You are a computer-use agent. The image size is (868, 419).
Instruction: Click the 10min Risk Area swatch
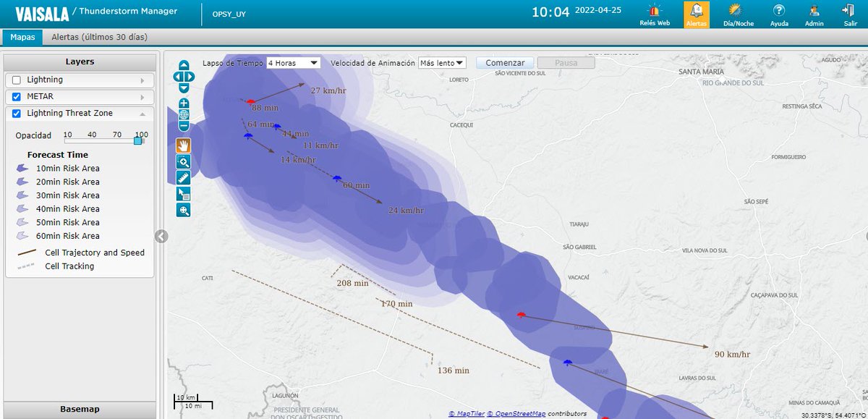click(22, 168)
